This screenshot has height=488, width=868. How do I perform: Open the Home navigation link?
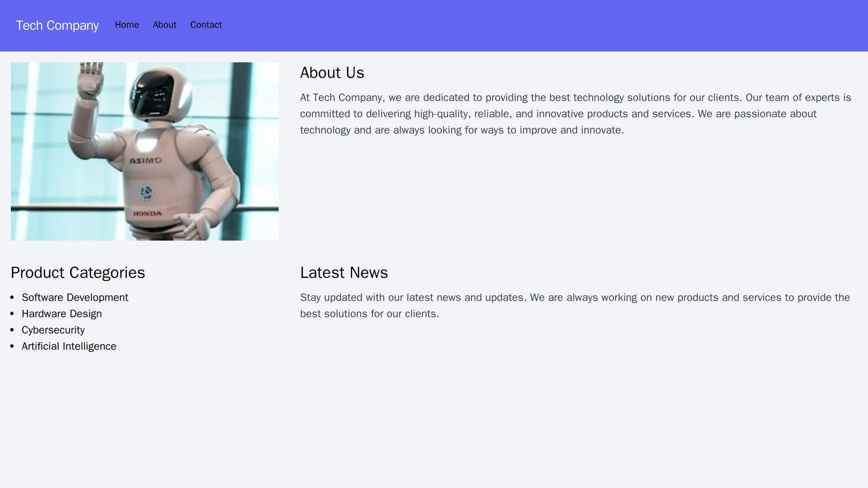(127, 25)
